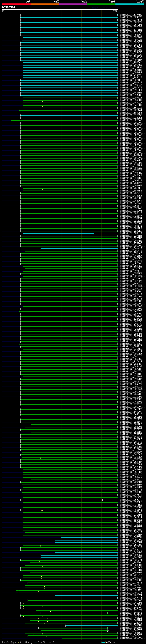Select hit label UniRef100_A7PH35
This screenshot has height=644, width=146.
coord(131,32)
